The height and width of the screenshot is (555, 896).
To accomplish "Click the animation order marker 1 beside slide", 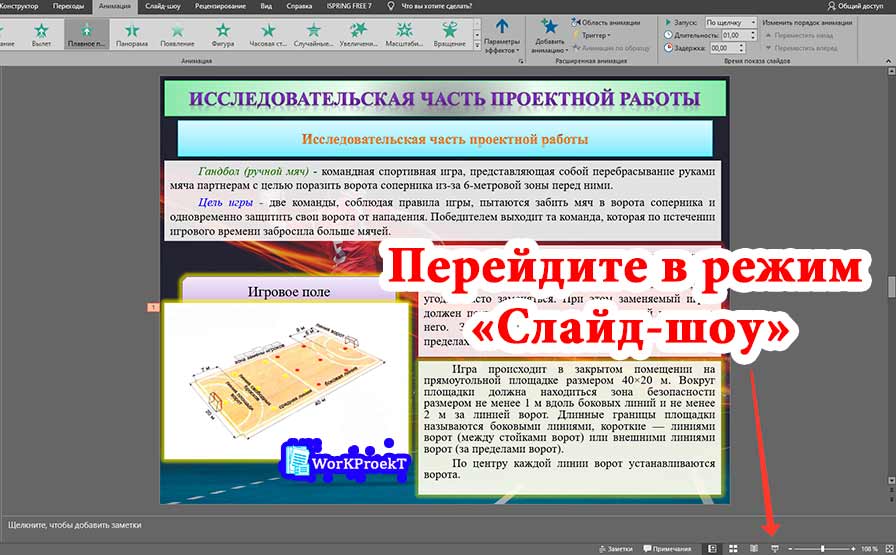I will (x=153, y=308).
